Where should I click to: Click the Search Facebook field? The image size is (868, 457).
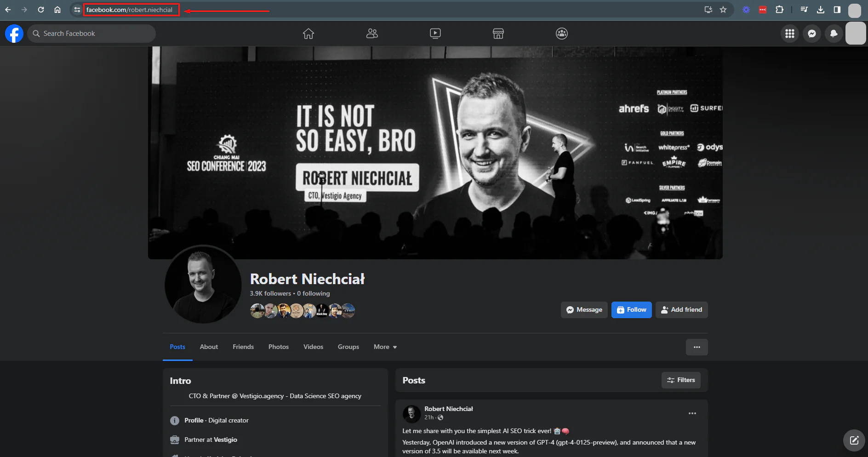91,34
